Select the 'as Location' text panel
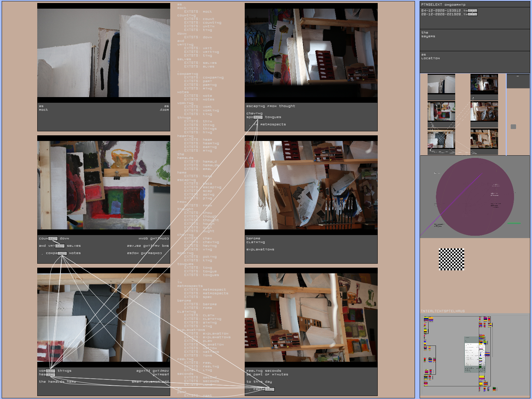 (474, 62)
